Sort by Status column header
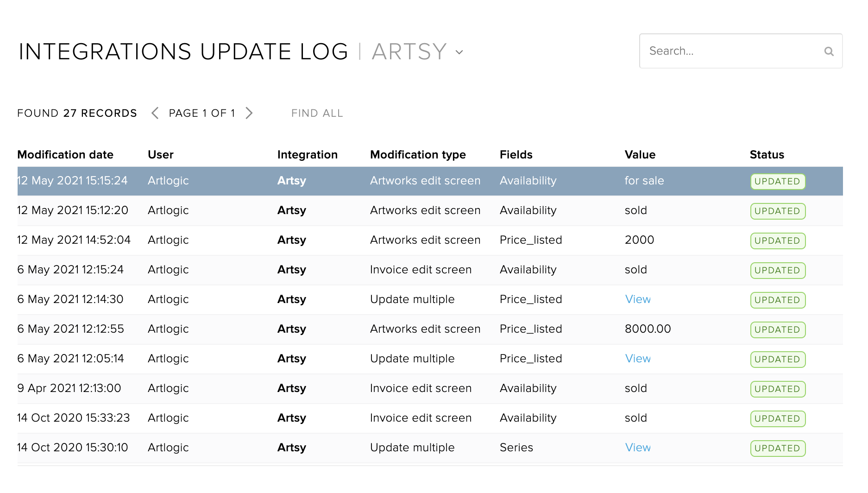Image resolution: width=868 pixels, height=493 pixels. pyautogui.click(x=767, y=155)
